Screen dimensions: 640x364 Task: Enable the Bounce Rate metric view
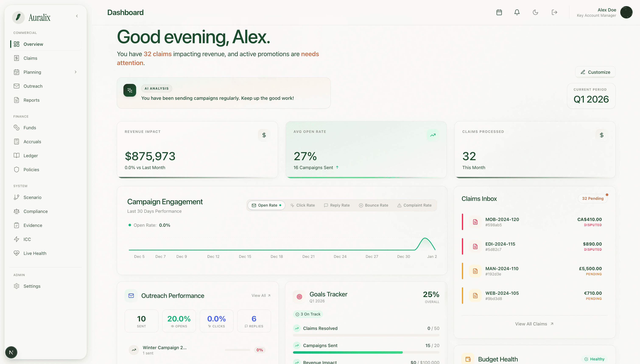pos(373,205)
